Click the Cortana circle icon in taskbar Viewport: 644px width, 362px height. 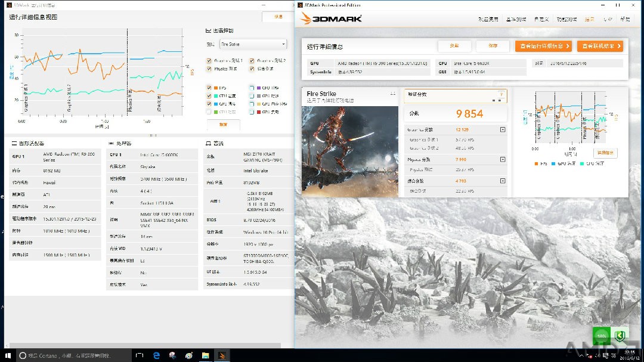tap(23, 355)
